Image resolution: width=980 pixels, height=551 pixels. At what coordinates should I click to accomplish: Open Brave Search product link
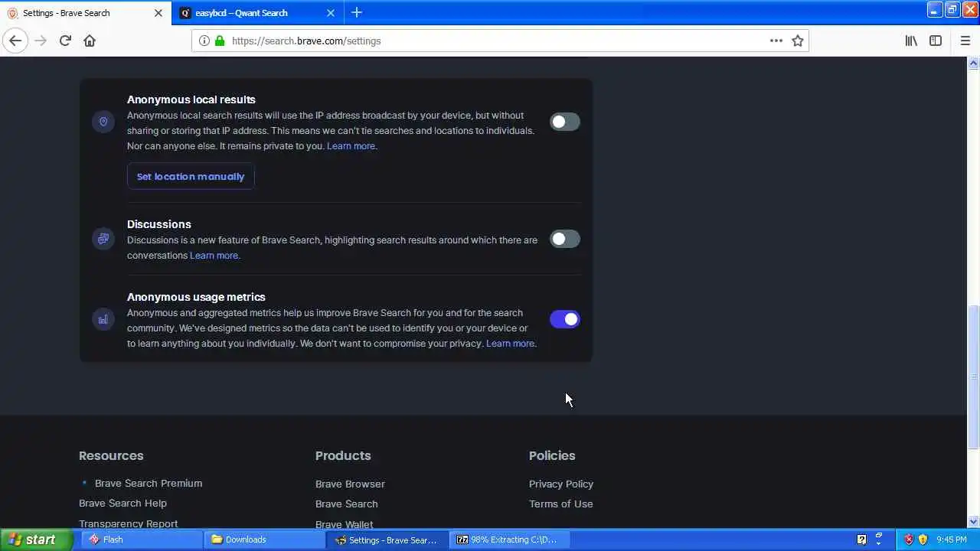[x=346, y=504]
